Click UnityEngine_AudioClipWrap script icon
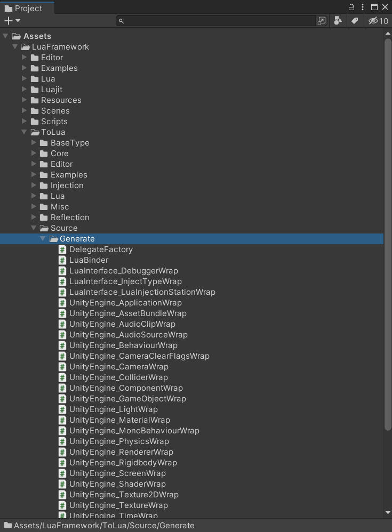Screen dimensions: 392x532 (x=62, y=324)
